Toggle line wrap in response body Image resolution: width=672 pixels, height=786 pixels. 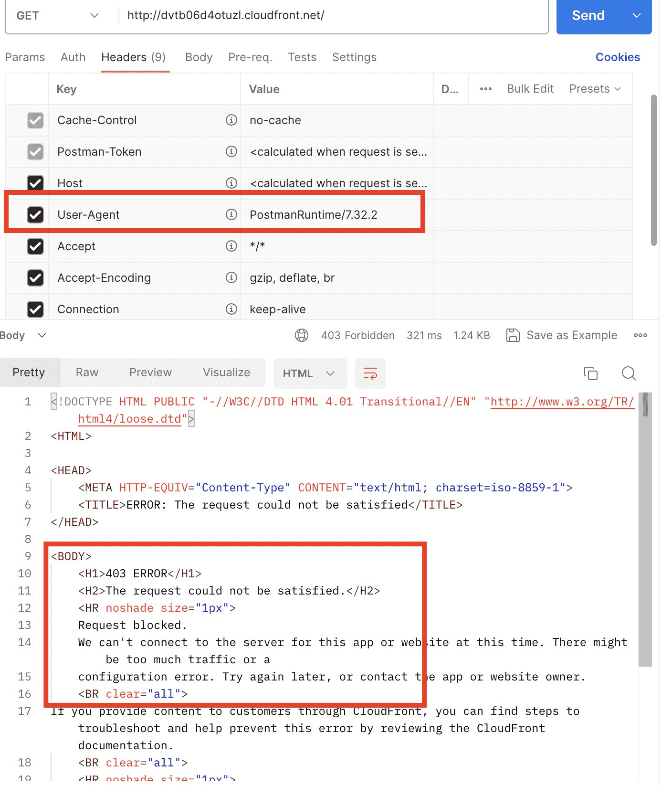pyautogui.click(x=370, y=373)
